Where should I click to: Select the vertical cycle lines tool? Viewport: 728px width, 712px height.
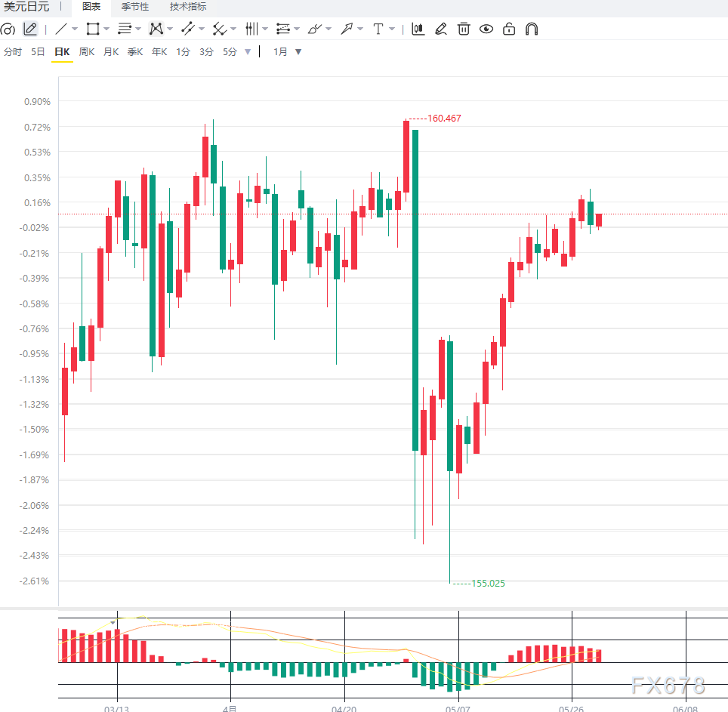251,29
